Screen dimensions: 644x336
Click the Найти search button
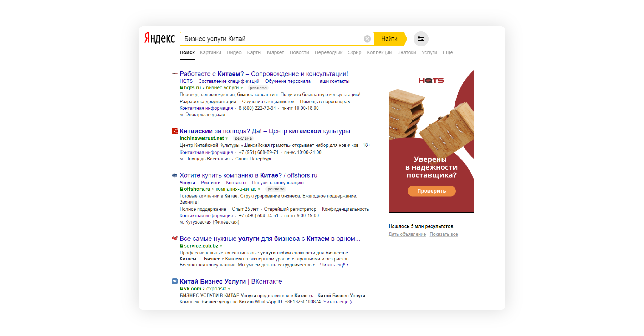[389, 39]
